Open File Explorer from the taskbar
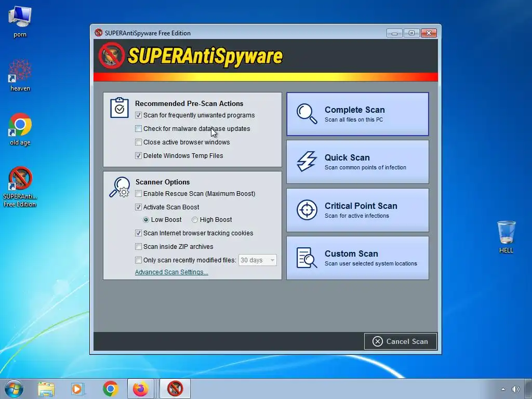Viewport: 532px width, 399px height. pyautogui.click(x=46, y=389)
